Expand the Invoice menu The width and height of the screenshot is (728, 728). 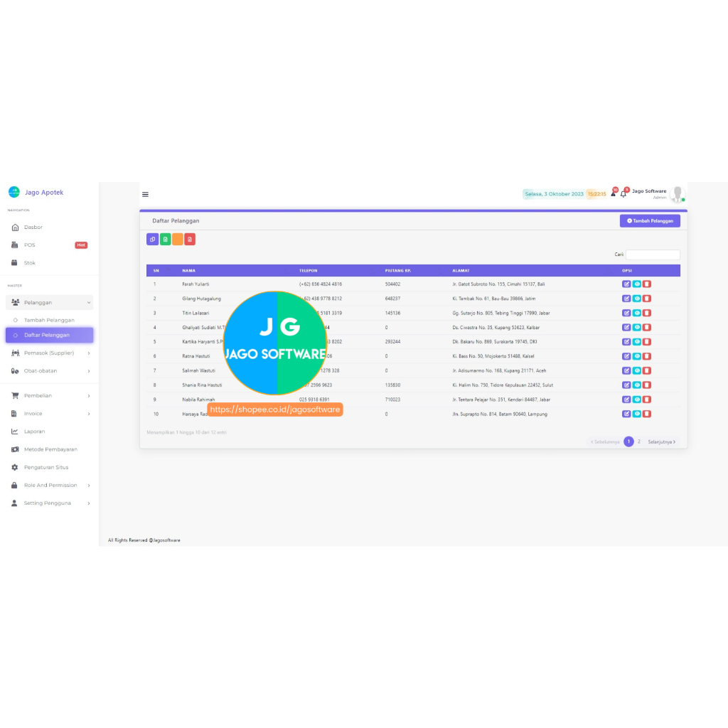tap(50, 414)
